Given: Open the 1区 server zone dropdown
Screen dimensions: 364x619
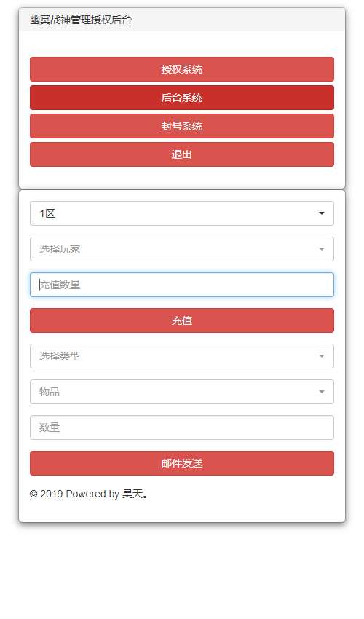Looking at the screenshot, I should (x=181, y=213).
